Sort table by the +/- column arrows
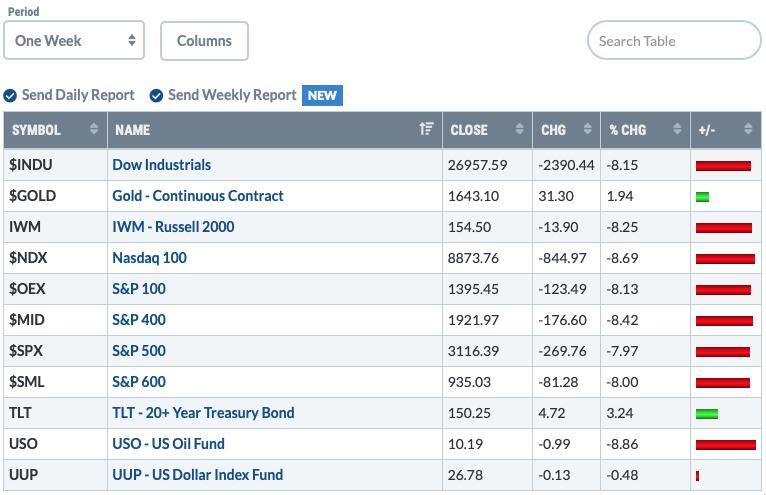The height and width of the screenshot is (495, 766). [x=748, y=129]
